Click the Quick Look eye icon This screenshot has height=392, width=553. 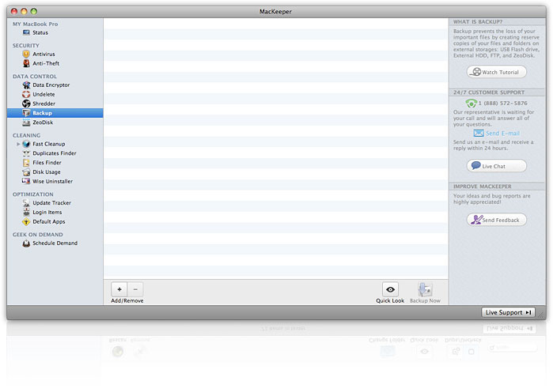(390, 289)
